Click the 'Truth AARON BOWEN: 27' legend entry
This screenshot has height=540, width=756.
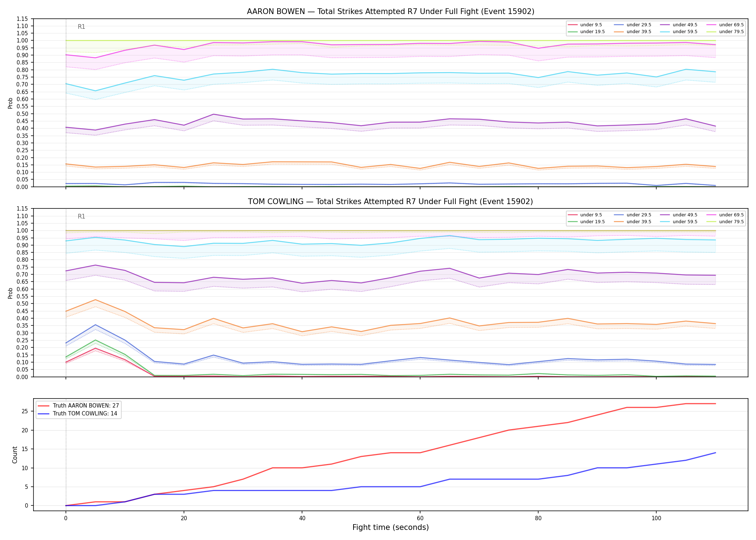pyautogui.click(x=86, y=406)
